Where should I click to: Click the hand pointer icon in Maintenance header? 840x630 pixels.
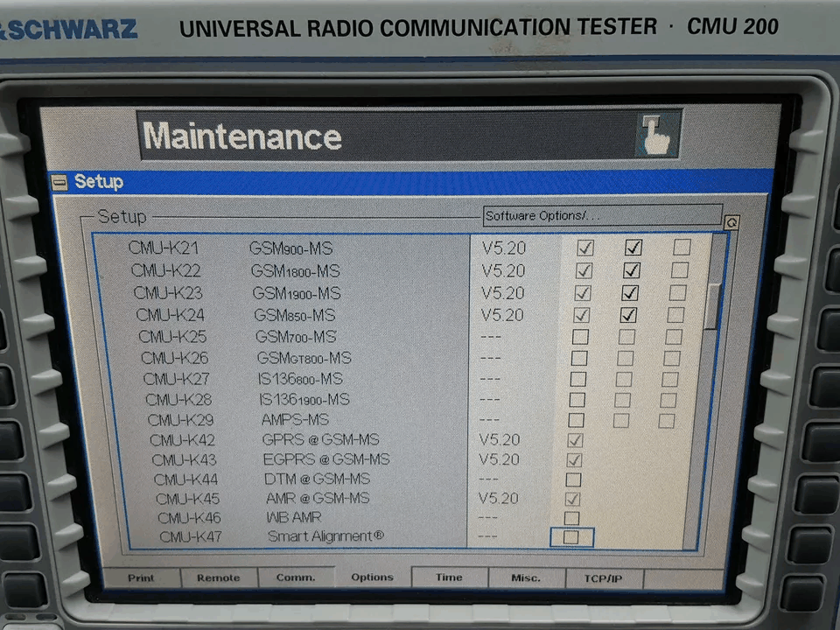(657, 135)
